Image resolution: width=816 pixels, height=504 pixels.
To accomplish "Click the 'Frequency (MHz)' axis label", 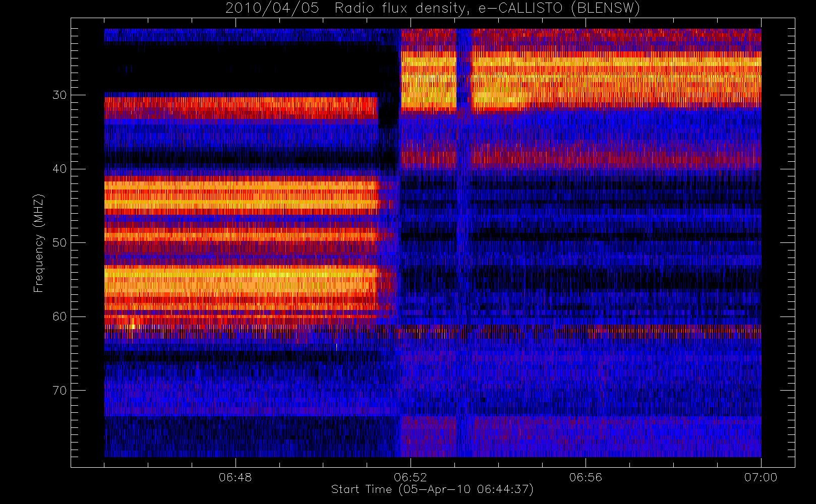I will click(x=38, y=243).
